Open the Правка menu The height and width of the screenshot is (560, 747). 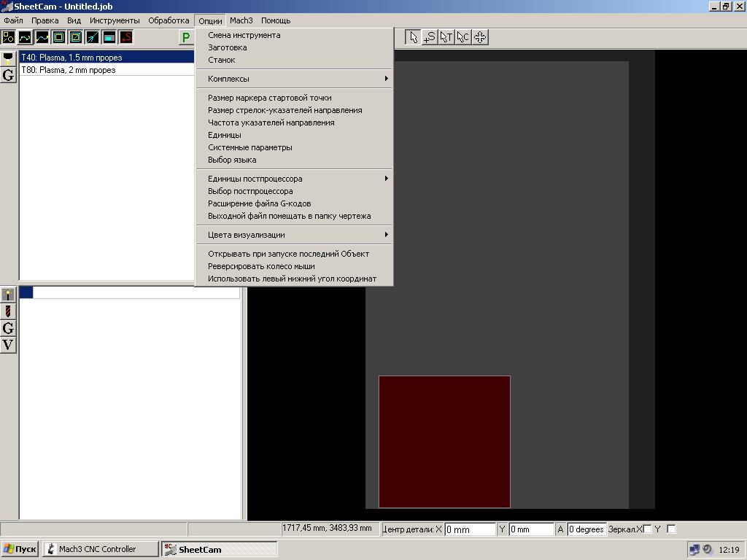coord(45,20)
